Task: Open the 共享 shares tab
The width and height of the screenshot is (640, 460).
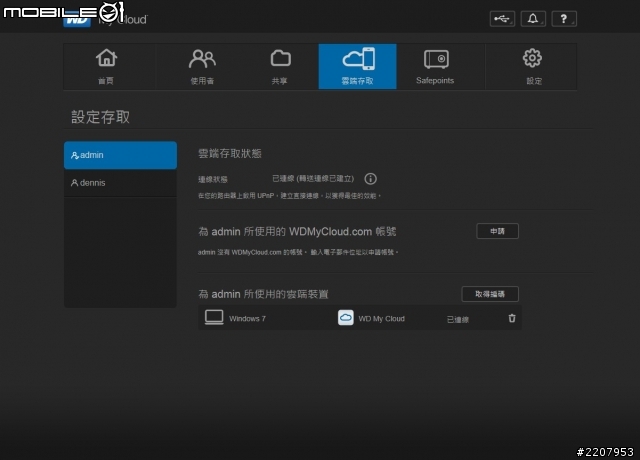Action: point(280,67)
